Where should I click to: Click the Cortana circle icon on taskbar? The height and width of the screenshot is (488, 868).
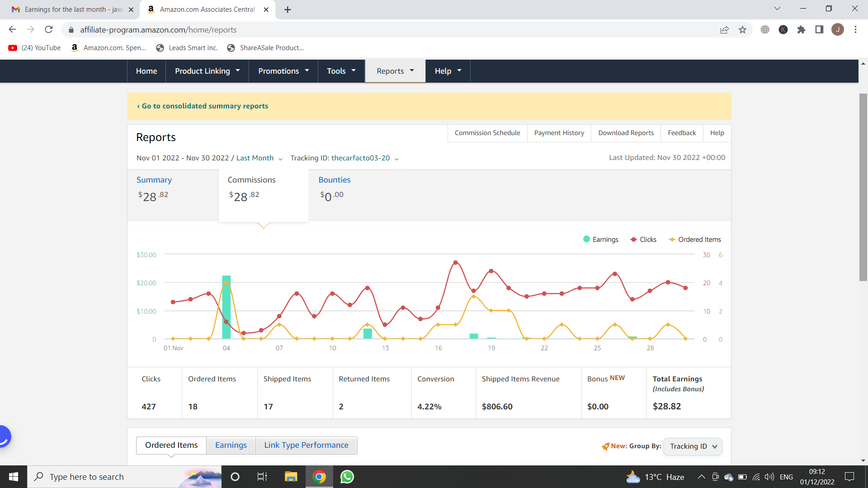pyautogui.click(x=235, y=477)
